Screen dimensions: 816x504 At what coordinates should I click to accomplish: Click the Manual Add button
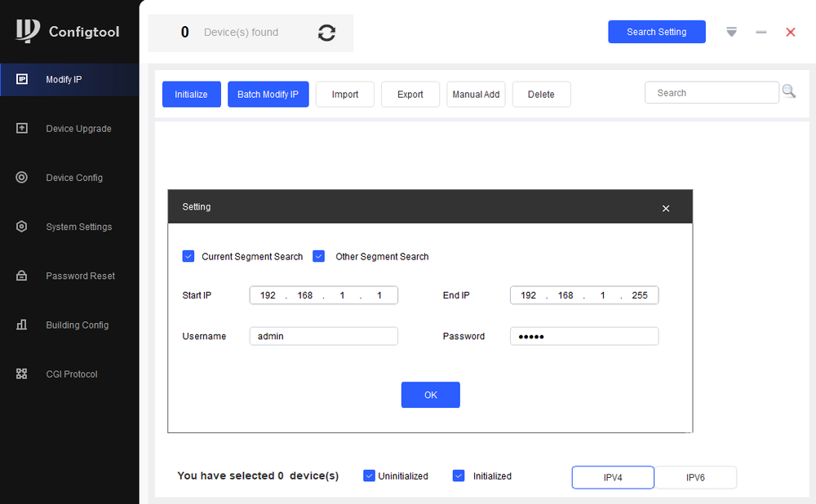[477, 94]
